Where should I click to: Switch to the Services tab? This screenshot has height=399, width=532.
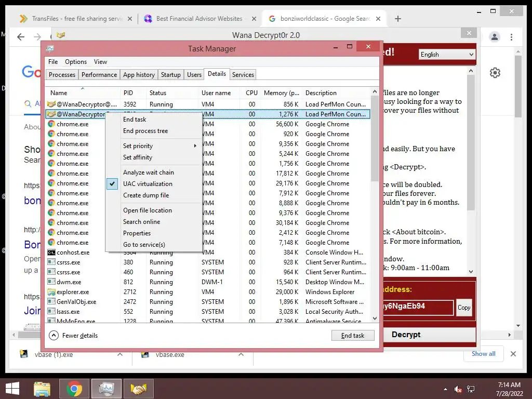243,75
